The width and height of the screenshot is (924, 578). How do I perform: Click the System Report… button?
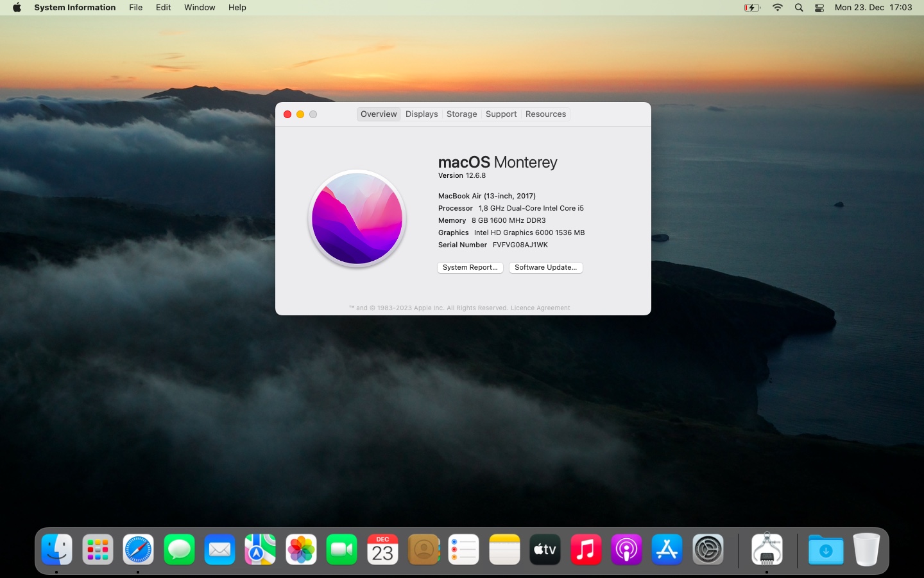click(x=470, y=268)
